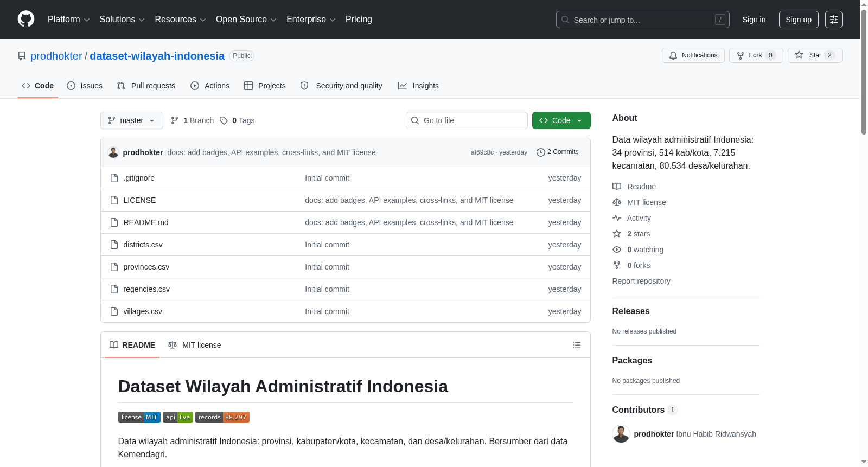Click the stars icon in About sidebar

coord(617,234)
